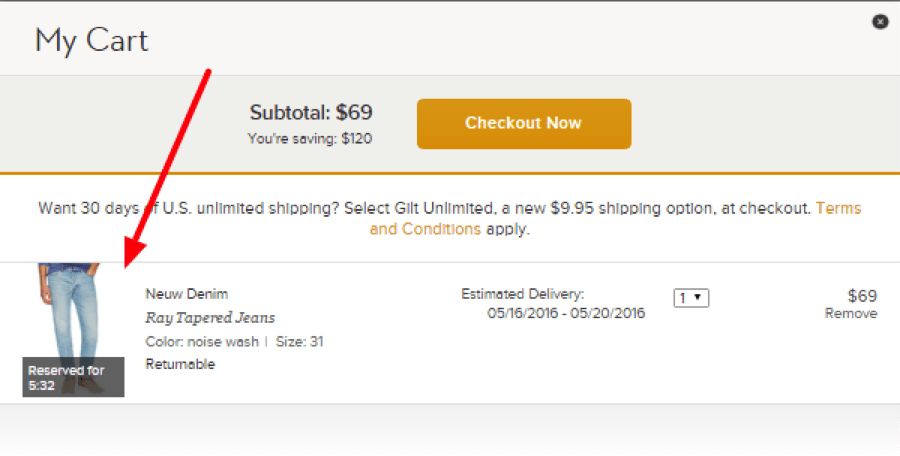
Task: Open the Terms and Conditions link
Action: [615, 218]
